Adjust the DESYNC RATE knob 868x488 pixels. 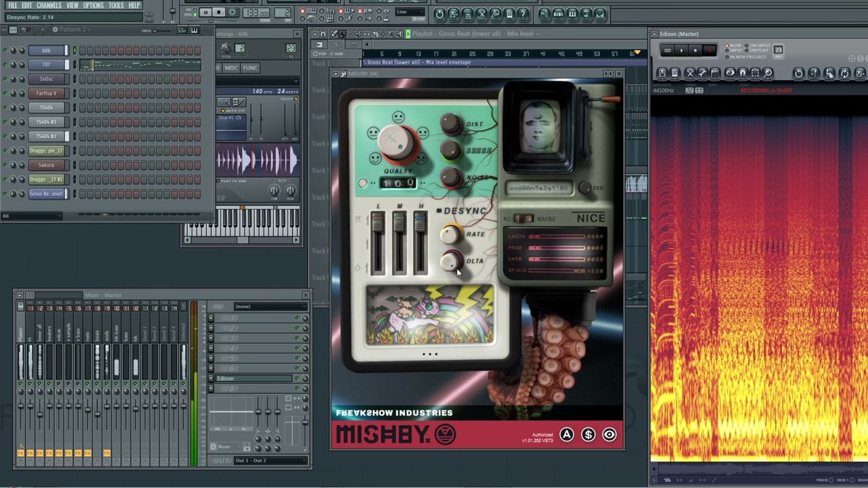click(450, 235)
